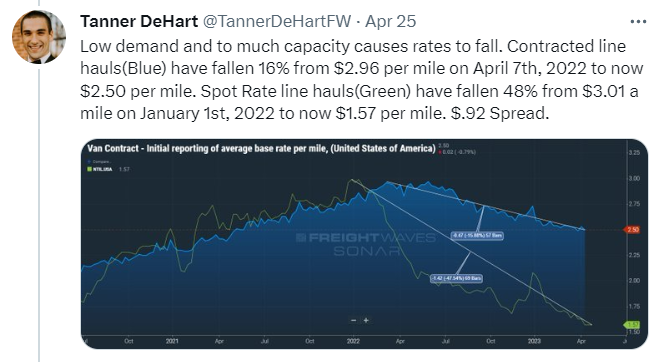Click the green 1.57 price tag marker
663x362 pixels.
(x=632, y=325)
